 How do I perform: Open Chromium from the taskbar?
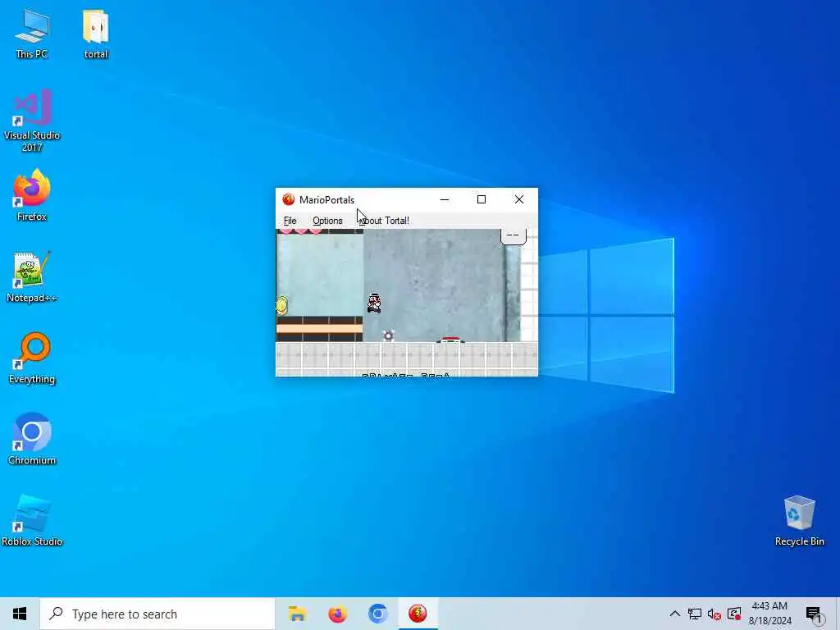(377, 614)
